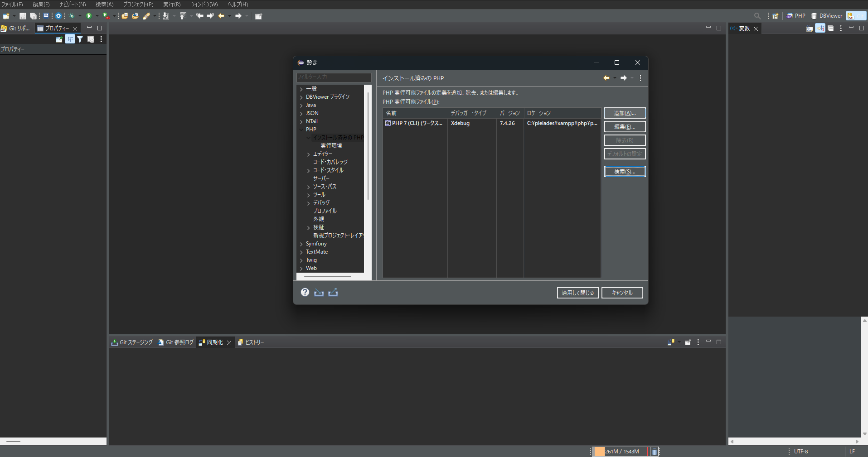Click the settings tree vertical scrollbar
This screenshot has width=868, height=457.
tap(368, 146)
